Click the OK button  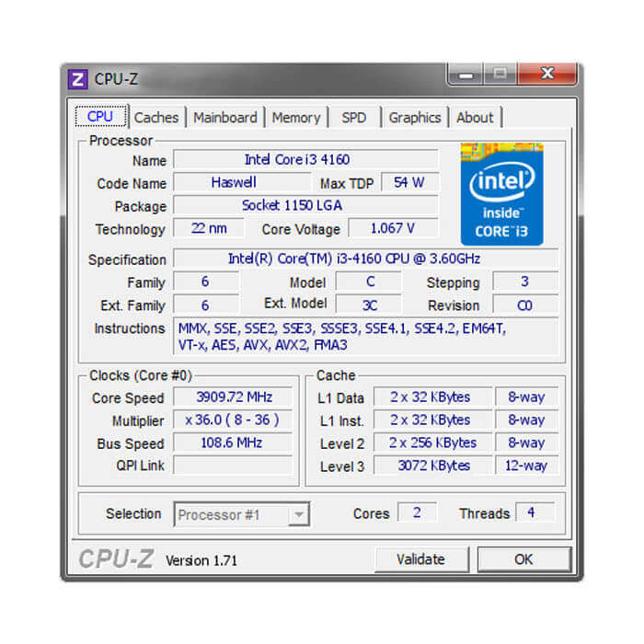tap(523, 559)
